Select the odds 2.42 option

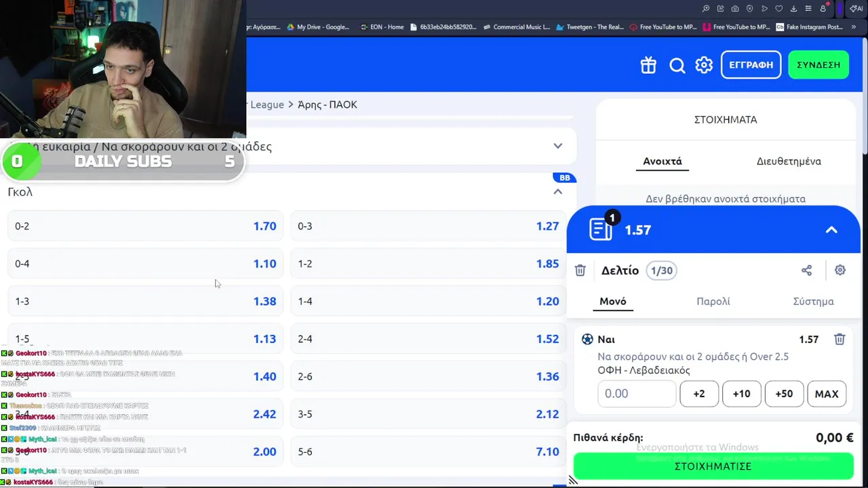point(145,414)
